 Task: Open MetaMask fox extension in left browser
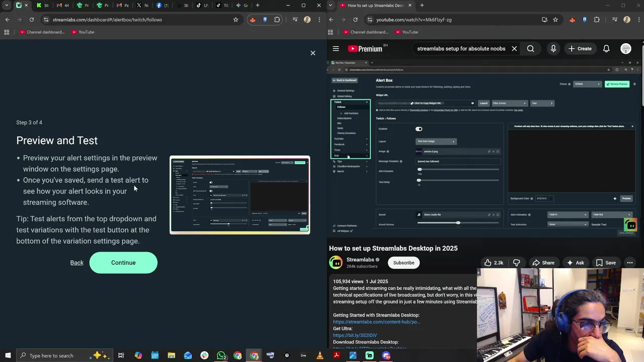point(253,20)
